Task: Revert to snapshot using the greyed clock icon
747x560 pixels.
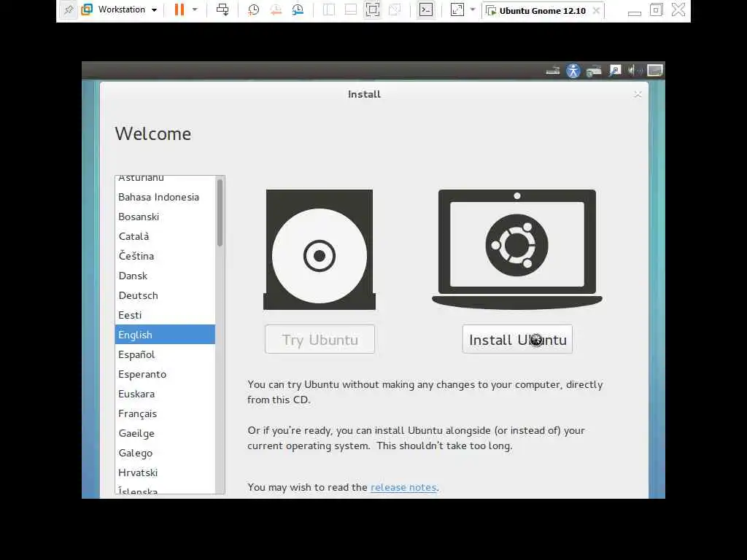Action: click(276, 9)
